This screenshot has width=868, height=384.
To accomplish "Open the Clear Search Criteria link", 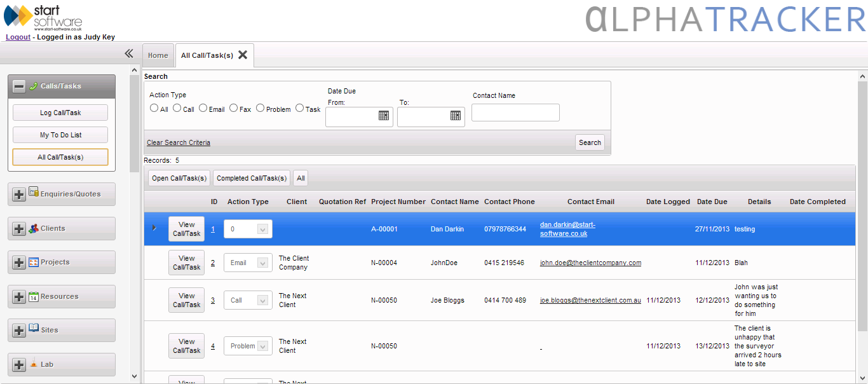I will coord(178,142).
